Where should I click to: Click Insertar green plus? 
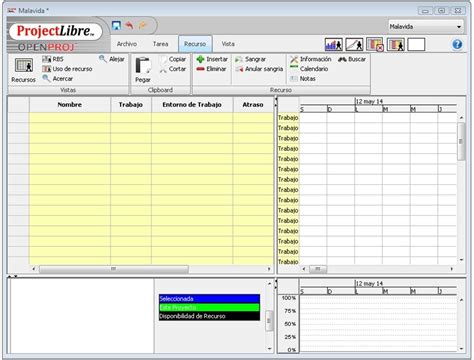point(212,59)
